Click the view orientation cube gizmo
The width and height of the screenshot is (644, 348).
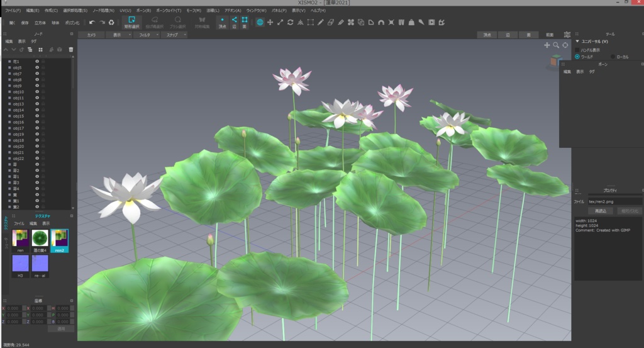coord(555,62)
